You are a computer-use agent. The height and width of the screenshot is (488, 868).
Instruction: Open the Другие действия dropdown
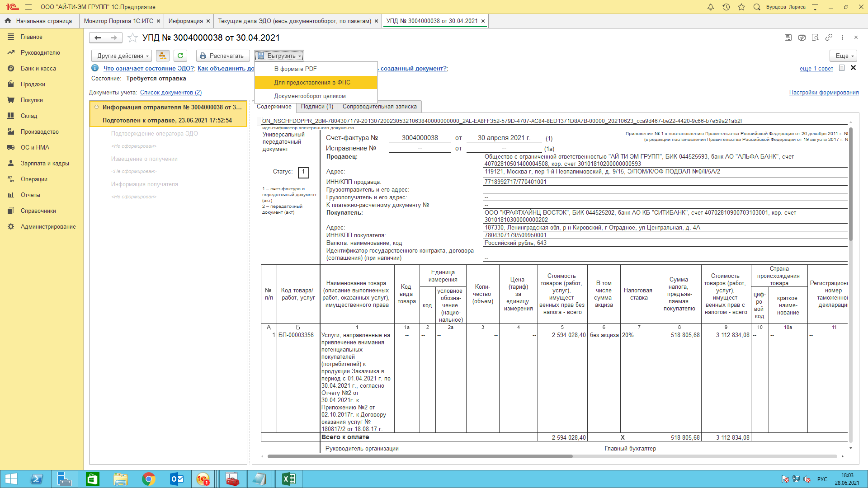[122, 56]
